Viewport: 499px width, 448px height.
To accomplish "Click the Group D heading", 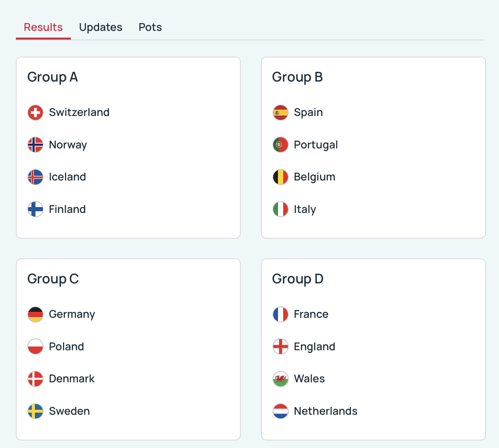I will click(298, 279).
